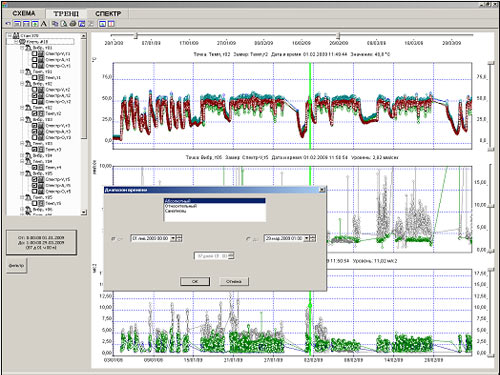Viewport: 500px width, 375px height.
Task: Confirm the time range dialog with OK
Action: pyautogui.click(x=195, y=281)
